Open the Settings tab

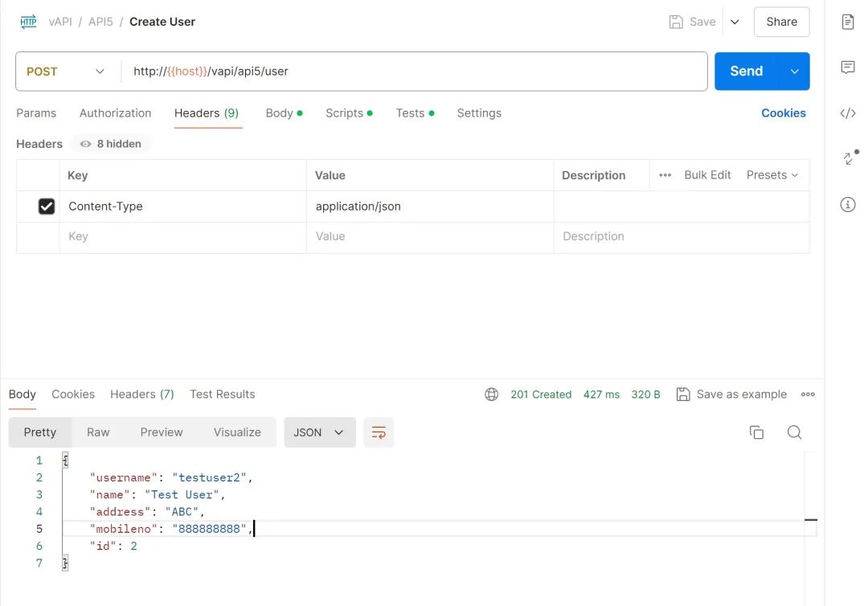(479, 113)
